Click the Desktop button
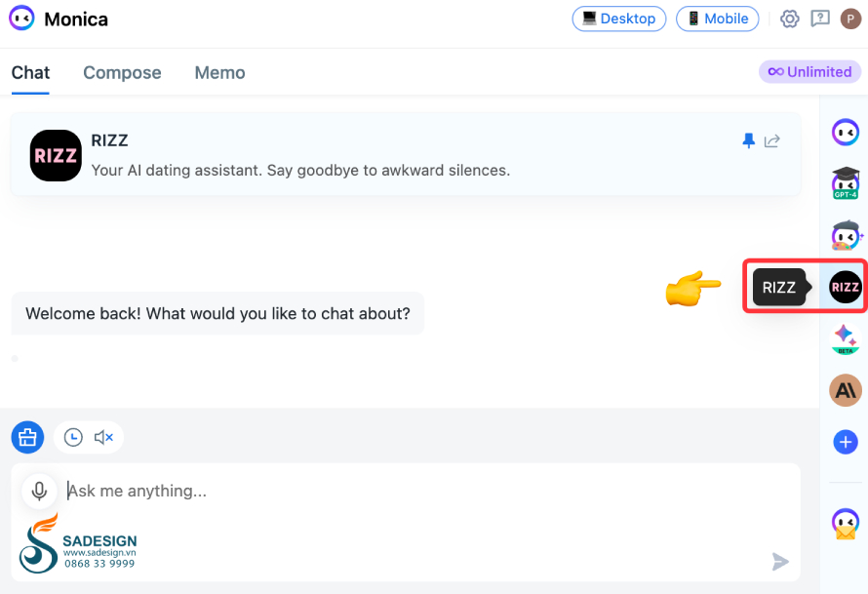This screenshot has width=868, height=594. (619, 19)
